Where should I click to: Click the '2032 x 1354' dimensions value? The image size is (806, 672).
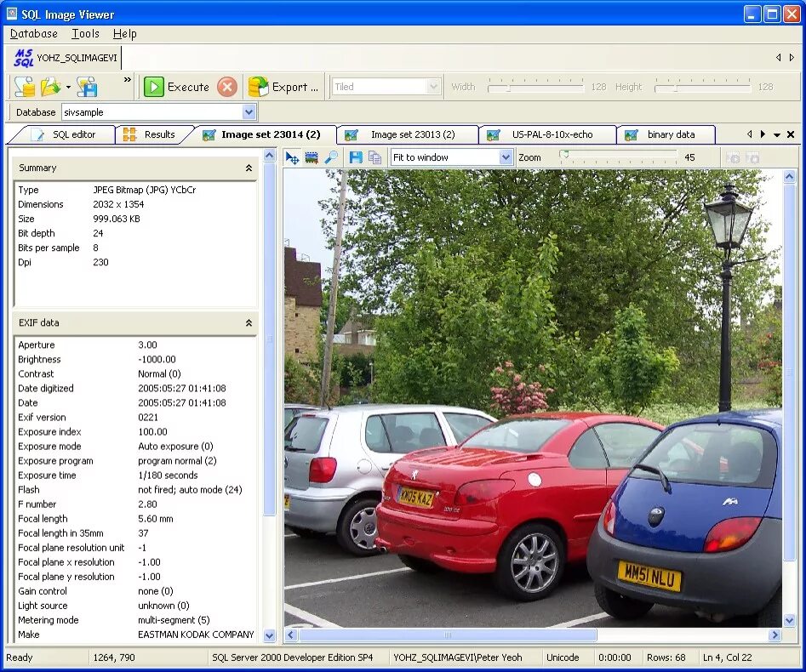click(118, 204)
